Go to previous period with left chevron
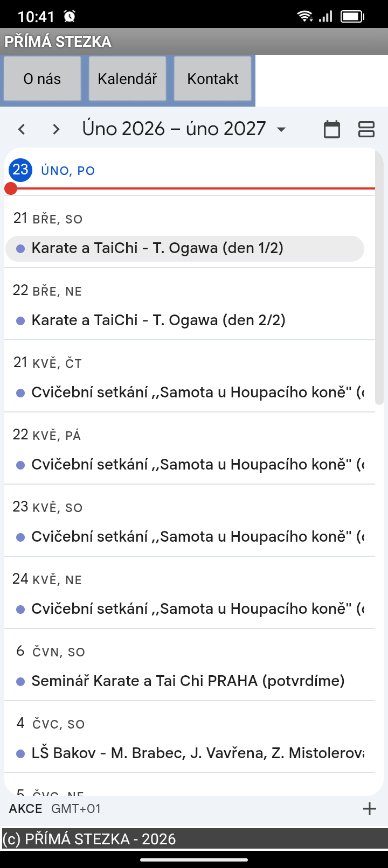 (22, 129)
